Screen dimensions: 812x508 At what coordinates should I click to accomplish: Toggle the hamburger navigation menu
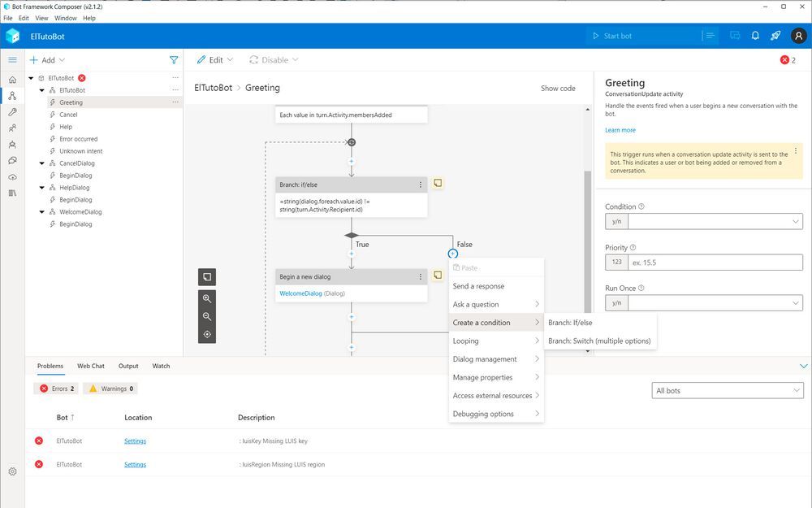click(x=12, y=60)
